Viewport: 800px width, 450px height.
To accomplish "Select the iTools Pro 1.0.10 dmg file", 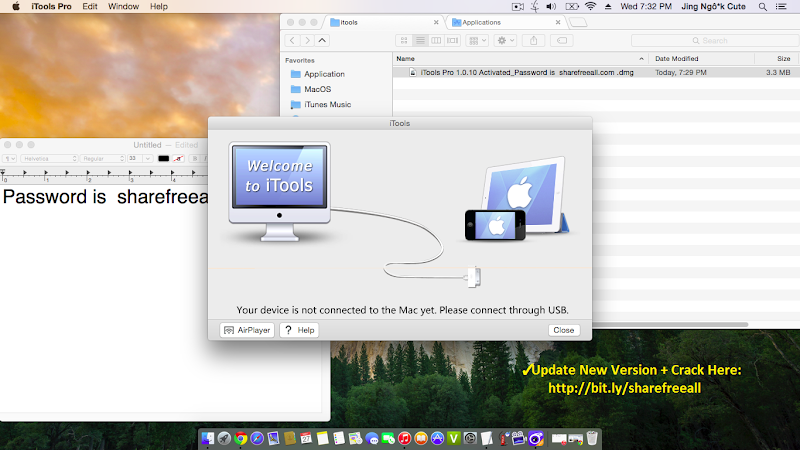I will [596, 72].
